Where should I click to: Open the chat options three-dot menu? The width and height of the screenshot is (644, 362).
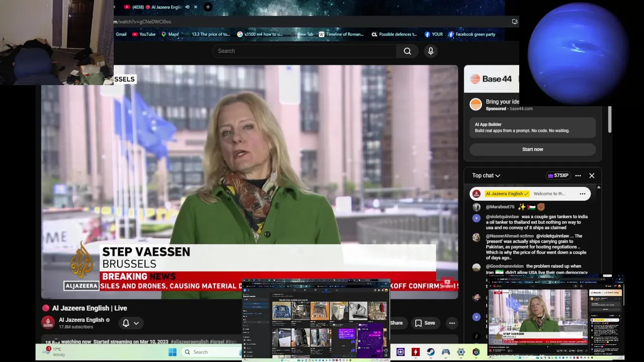coord(578,175)
